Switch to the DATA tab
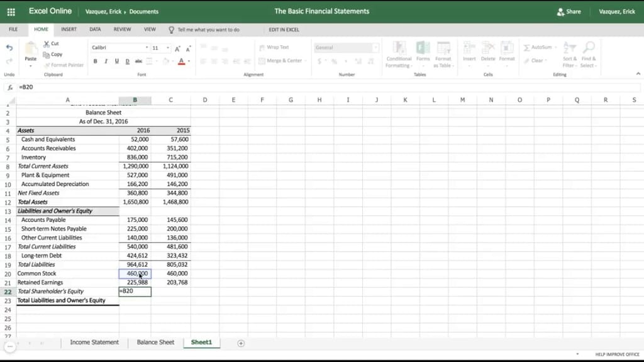Screen dimensions: 644x362 point(95,30)
